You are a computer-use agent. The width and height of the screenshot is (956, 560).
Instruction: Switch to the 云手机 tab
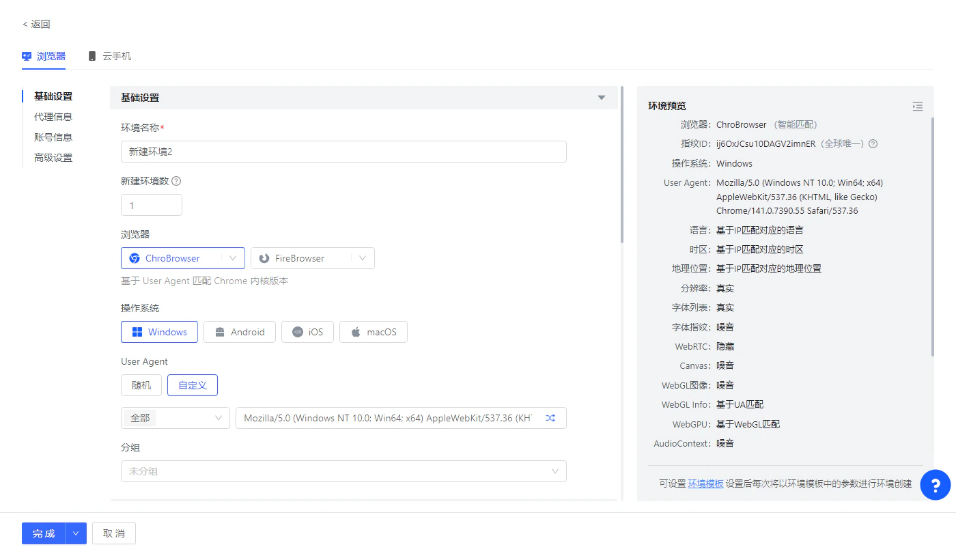[109, 56]
